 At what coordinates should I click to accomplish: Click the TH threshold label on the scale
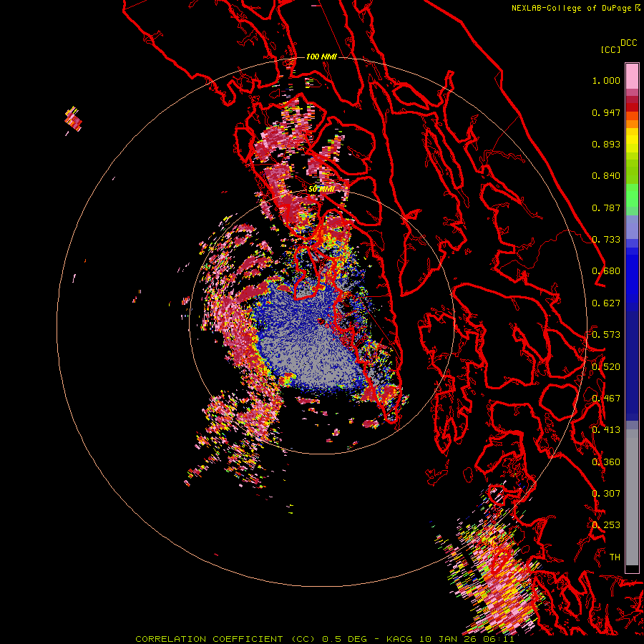(615, 557)
